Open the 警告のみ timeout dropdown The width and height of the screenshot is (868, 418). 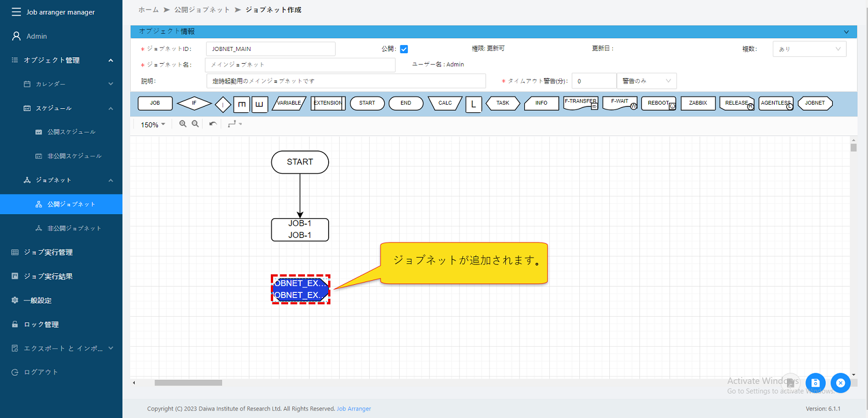click(646, 81)
